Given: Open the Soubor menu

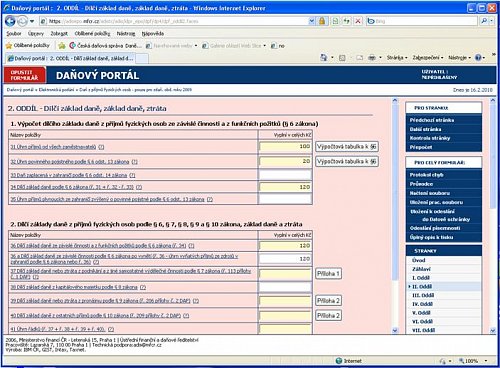Looking at the screenshot, I should tap(14, 33).
